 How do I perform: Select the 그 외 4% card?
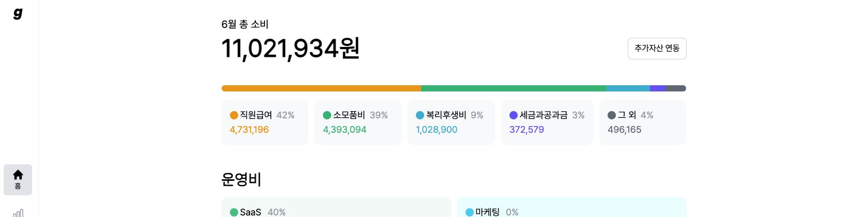pos(643,122)
